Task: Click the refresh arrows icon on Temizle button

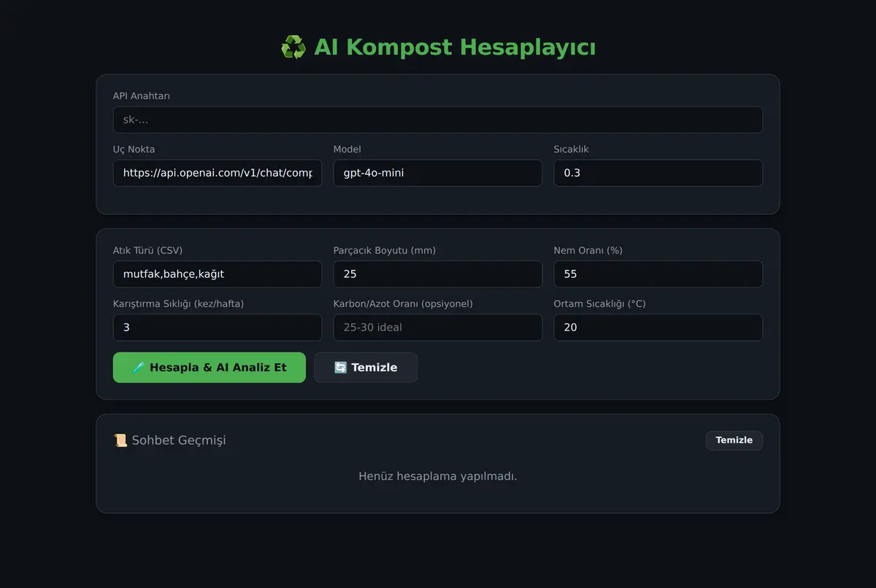Action: [340, 368]
